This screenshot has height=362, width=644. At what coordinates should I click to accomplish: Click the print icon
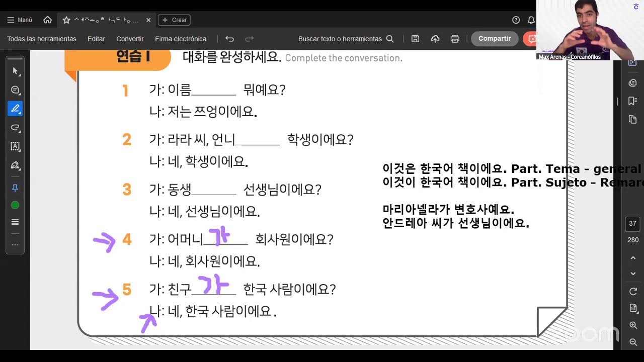tap(455, 39)
